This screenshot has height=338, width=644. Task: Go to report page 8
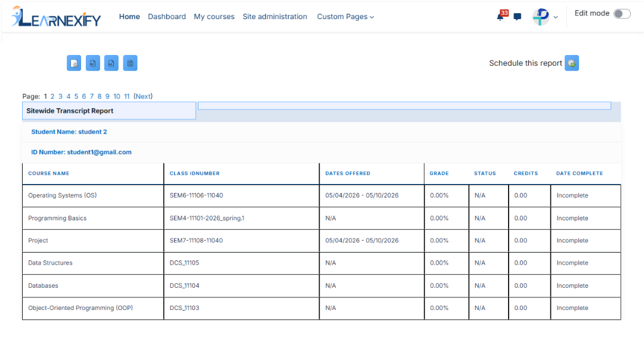click(100, 96)
